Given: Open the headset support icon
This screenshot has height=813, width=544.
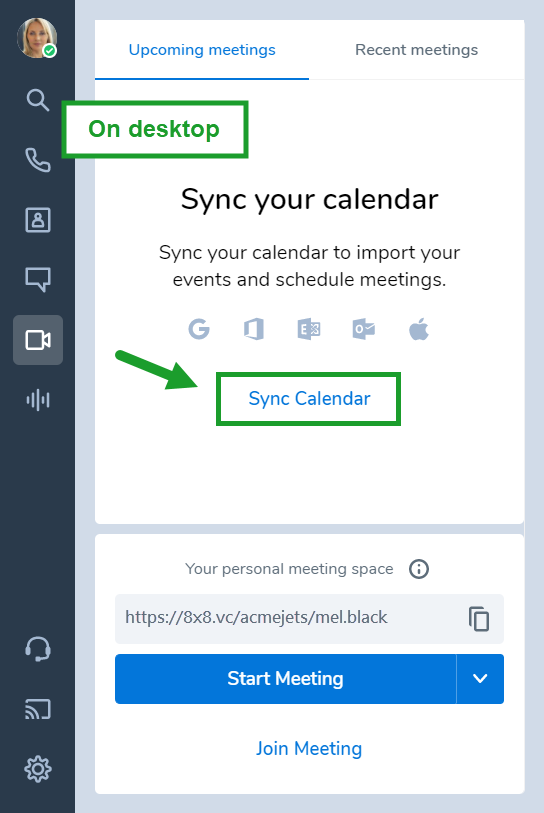Looking at the screenshot, I should click(x=38, y=649).
